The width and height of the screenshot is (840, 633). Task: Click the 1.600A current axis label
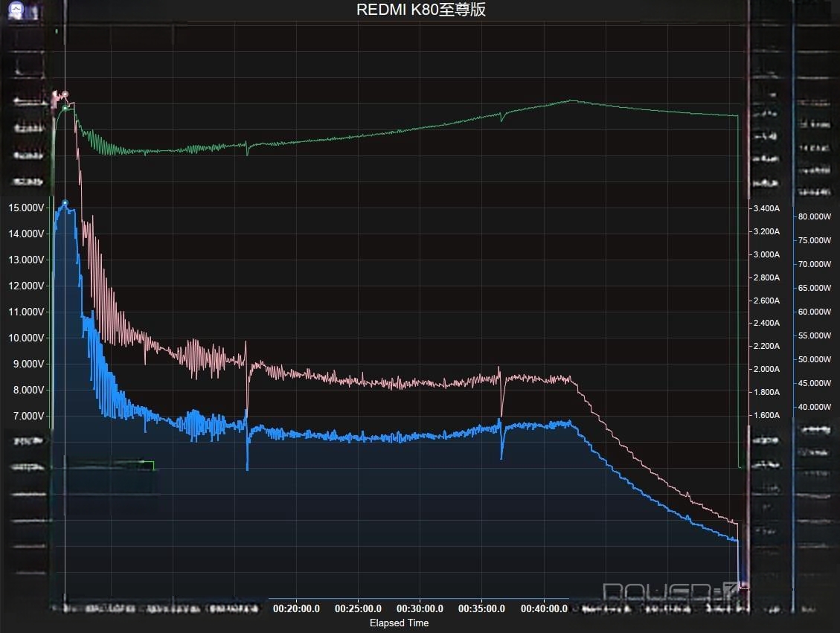766,415
